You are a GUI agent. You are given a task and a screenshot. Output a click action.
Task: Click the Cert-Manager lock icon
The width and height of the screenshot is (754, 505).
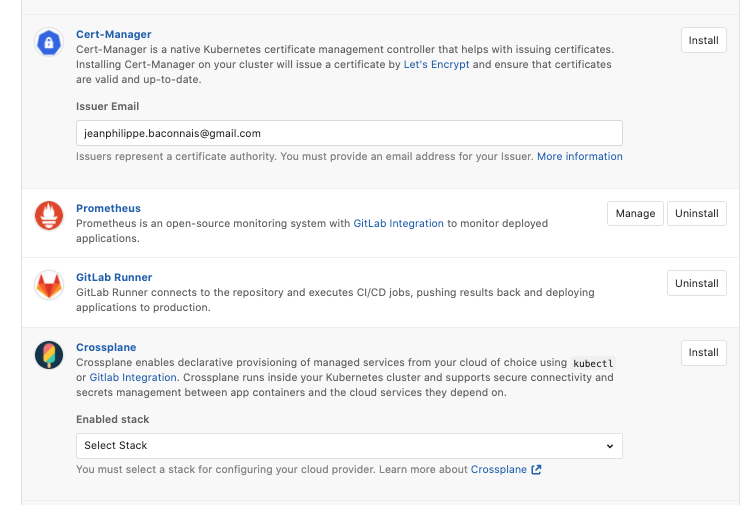click(49, 42)
